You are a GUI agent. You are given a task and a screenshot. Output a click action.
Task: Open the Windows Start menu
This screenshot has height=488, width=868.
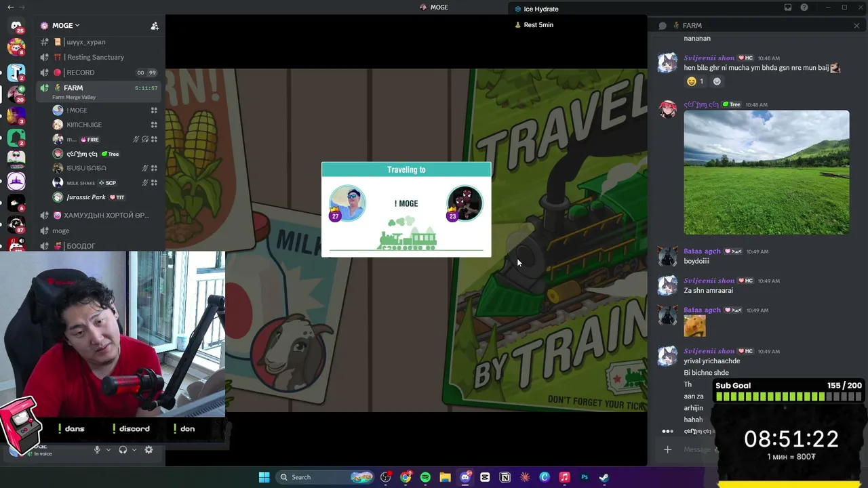pos(264,477)
